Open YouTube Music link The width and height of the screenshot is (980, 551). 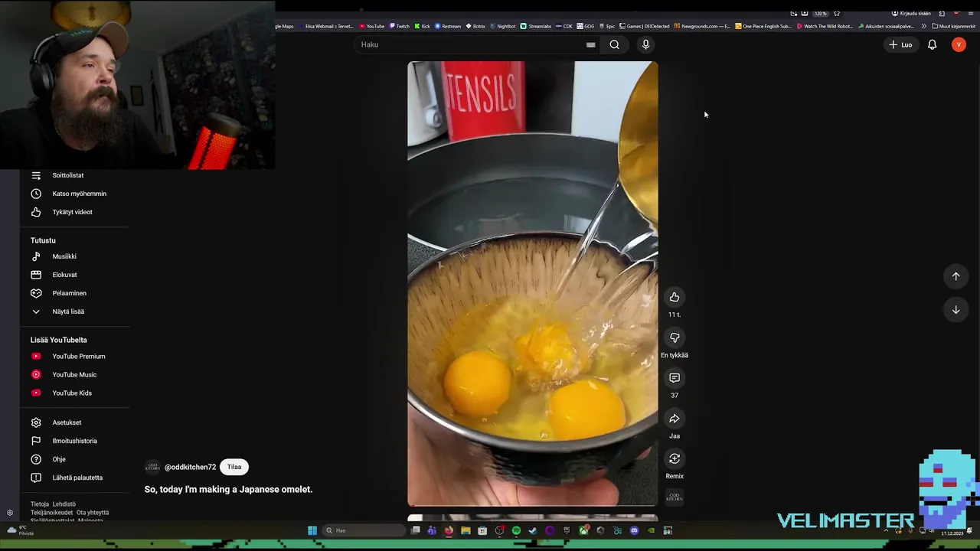click(75, 374)
